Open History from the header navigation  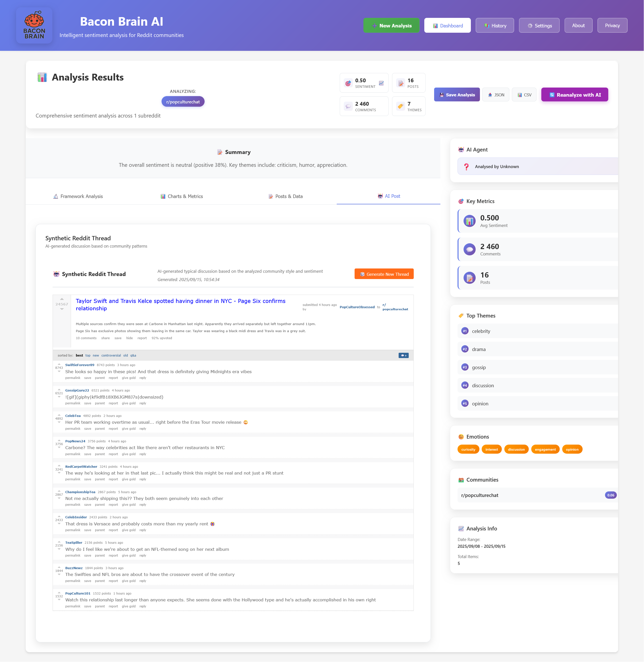tap(495, 26)
